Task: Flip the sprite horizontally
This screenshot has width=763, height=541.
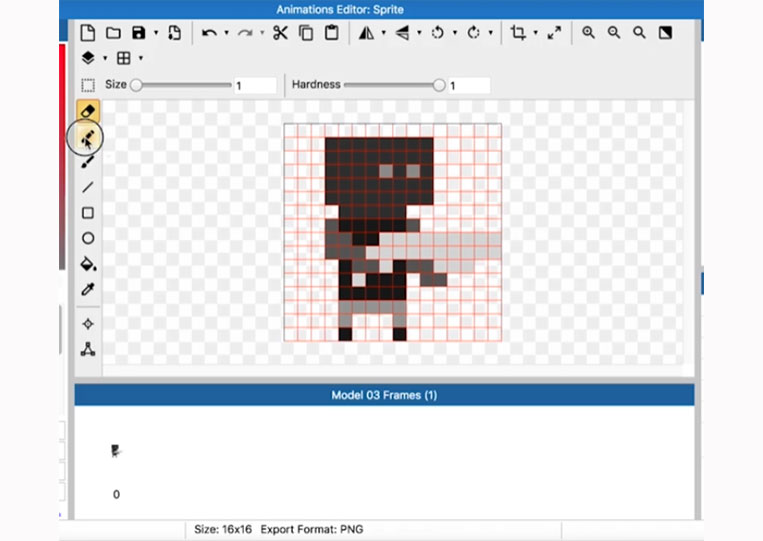Action: pos(366,33)
